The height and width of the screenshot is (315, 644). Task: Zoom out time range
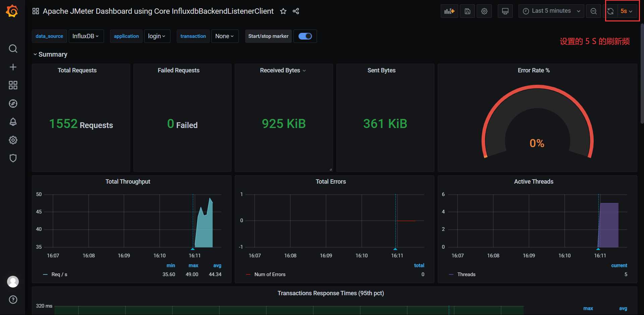[x=593, y=11]
